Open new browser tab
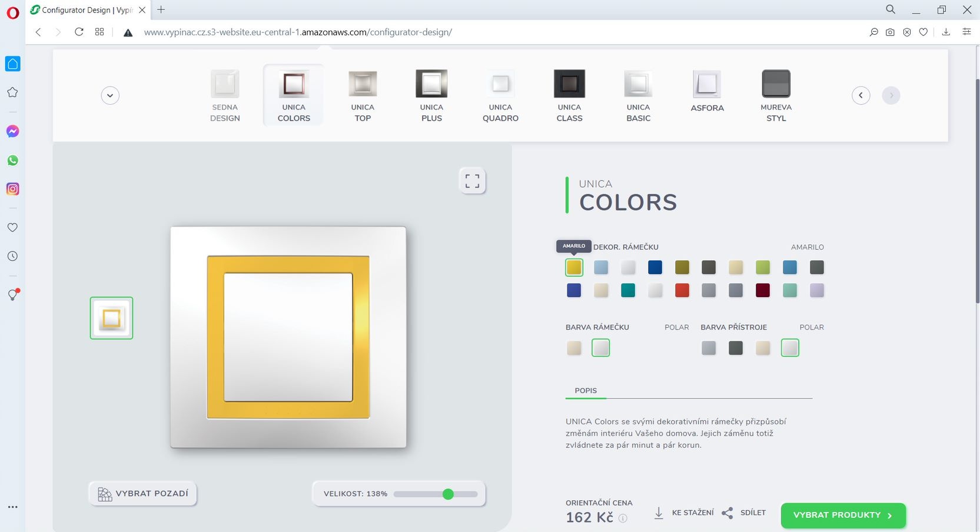Image resolution: width=980 pixels, height=532 pixels. (161, 9)
